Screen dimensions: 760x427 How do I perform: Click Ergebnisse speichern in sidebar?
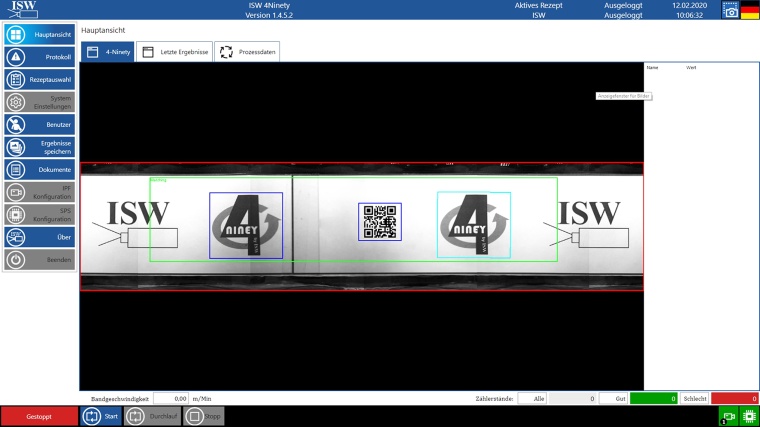[39, 147]
